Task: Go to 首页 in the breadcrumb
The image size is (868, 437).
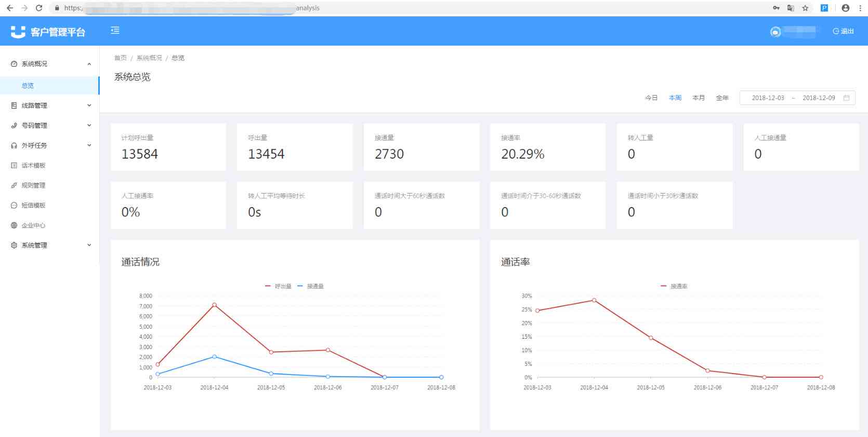Action: tap(121, 58)
